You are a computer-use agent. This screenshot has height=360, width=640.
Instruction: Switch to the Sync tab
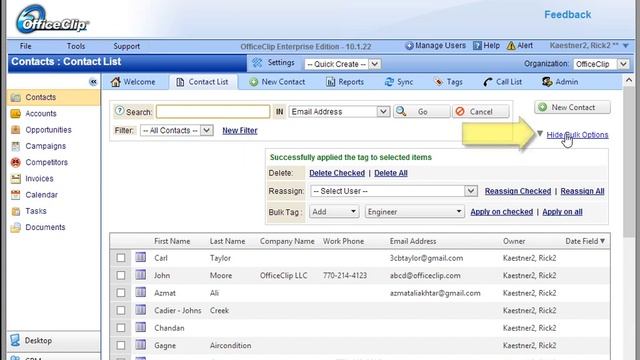coord(399,82)
